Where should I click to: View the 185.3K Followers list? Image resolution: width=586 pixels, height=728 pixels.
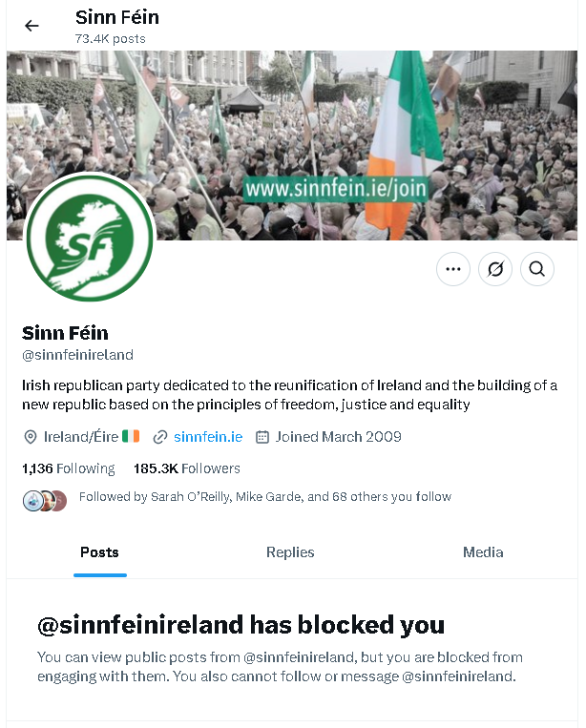(x=187, y=468)
